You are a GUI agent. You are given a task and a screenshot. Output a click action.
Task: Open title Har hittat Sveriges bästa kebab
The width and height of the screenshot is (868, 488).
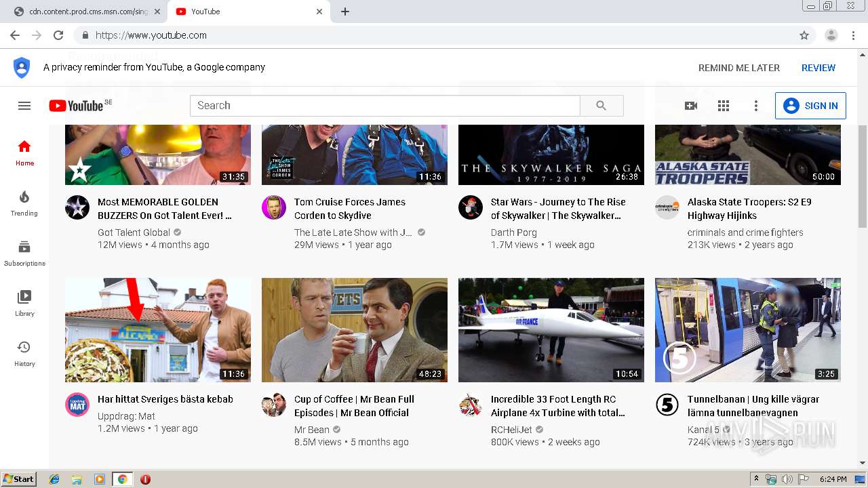pyautogui.click(x=165, y=399)
